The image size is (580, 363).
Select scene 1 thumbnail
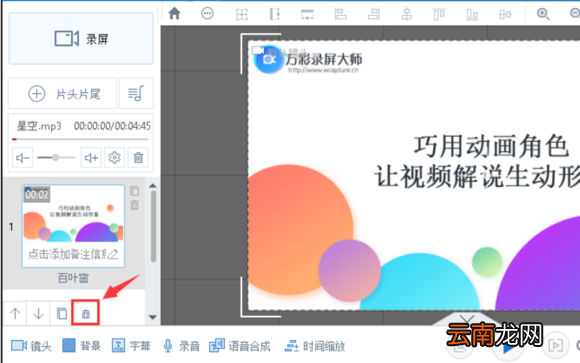[73, 226]
